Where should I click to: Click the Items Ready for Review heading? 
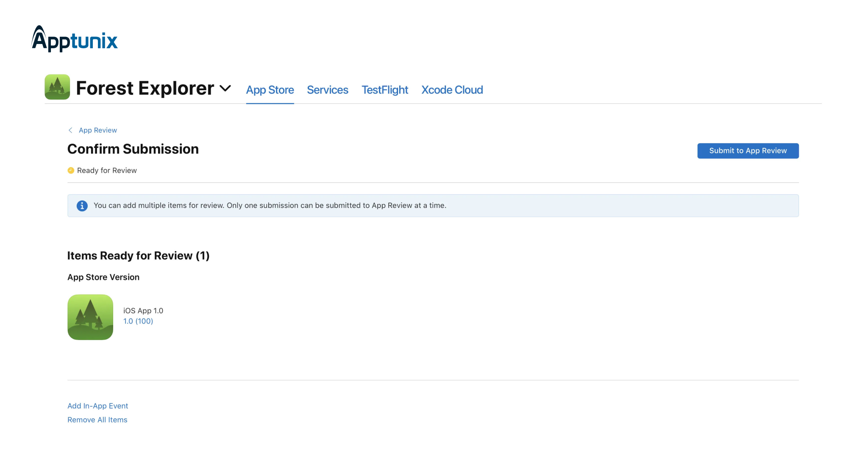[138, 255]
